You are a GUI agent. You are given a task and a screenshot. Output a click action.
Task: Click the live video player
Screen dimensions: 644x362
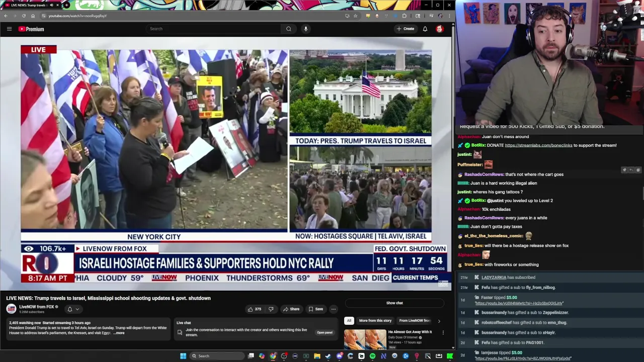[226, 164]
